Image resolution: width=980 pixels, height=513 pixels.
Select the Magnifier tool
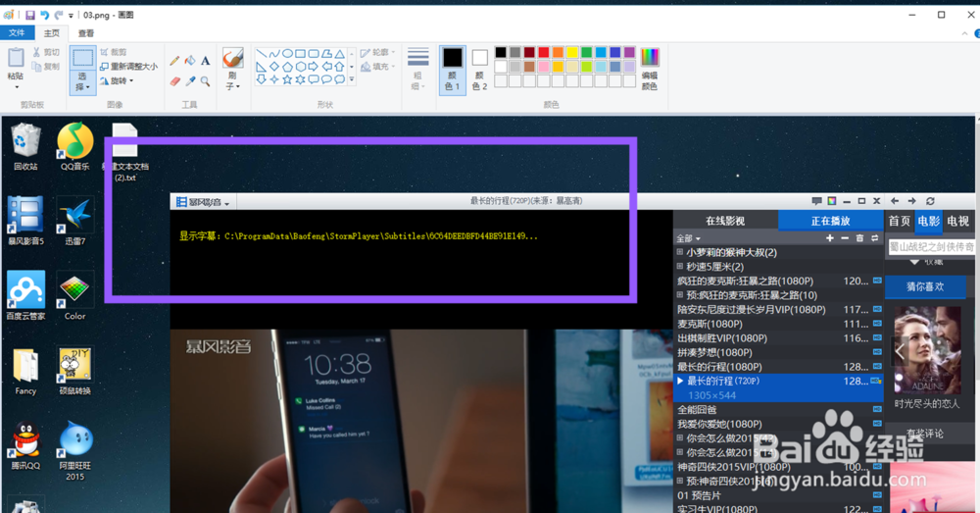click(205, 81)
